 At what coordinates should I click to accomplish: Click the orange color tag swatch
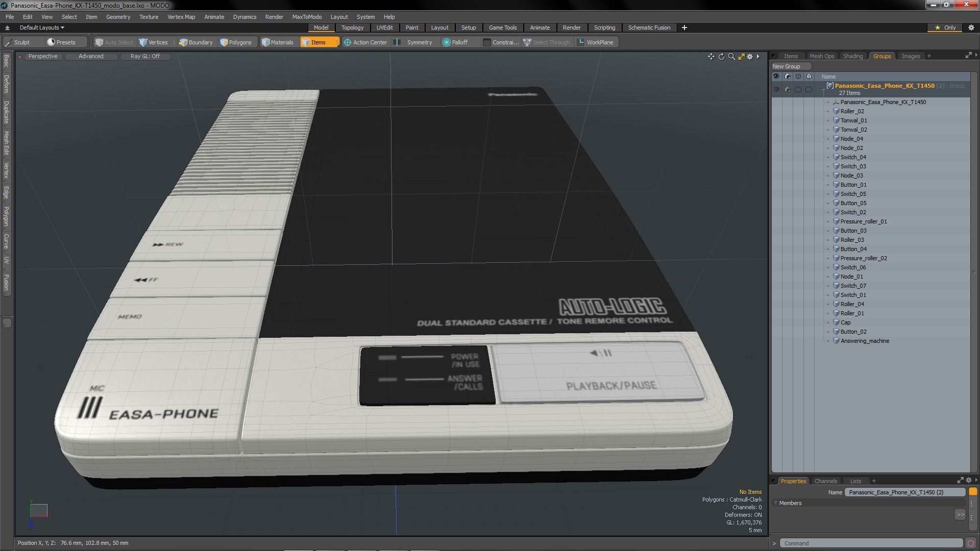click(973, 492)
